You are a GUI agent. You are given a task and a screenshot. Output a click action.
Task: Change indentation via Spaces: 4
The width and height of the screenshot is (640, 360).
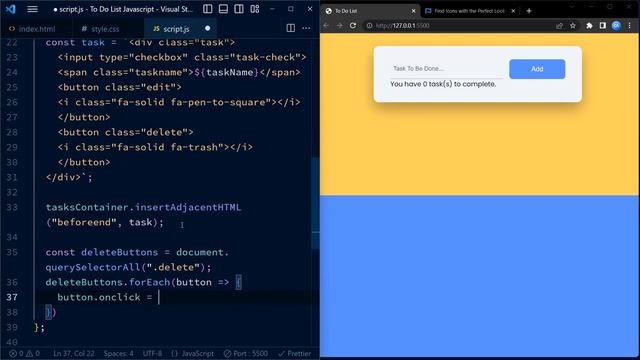coord(118,353)
